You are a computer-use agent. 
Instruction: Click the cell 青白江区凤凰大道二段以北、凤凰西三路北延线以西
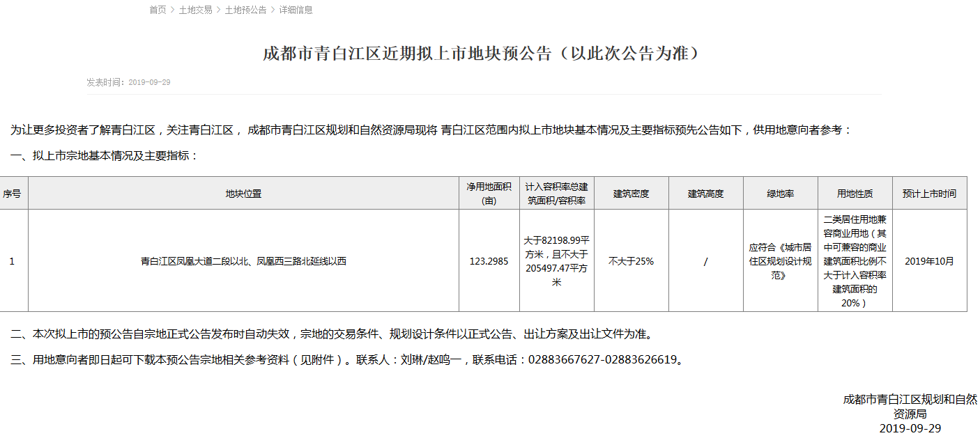(243, 261)
